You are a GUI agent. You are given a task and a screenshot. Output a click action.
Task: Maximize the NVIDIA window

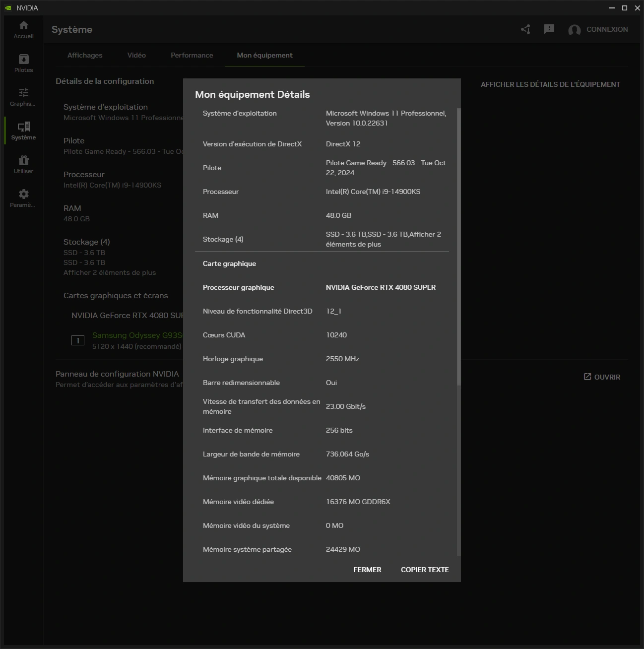point(625,8)
